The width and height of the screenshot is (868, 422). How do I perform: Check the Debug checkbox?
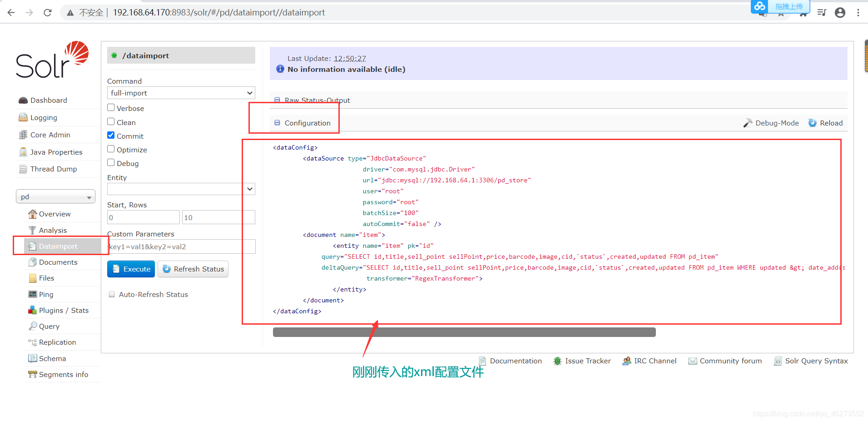pos(111,162)
